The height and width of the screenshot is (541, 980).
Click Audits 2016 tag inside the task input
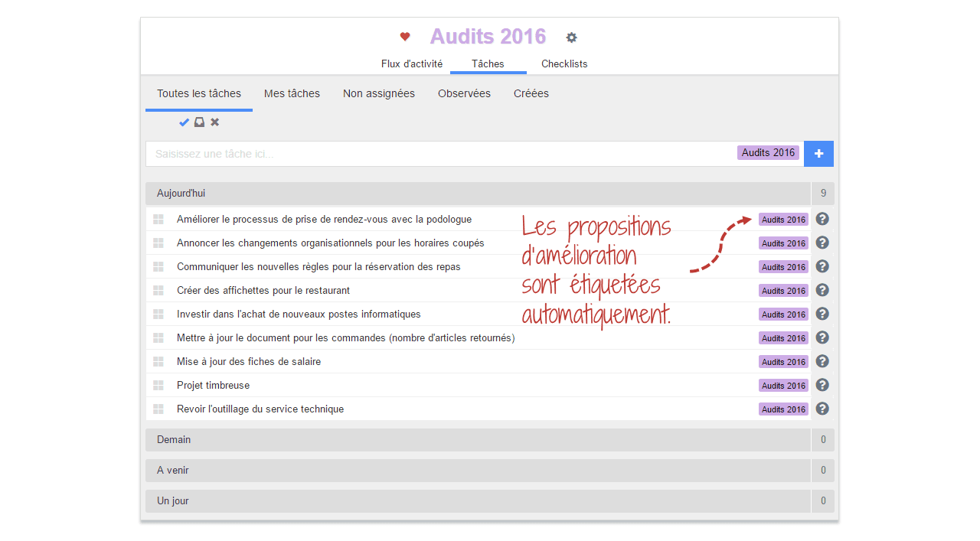(768, 153)
